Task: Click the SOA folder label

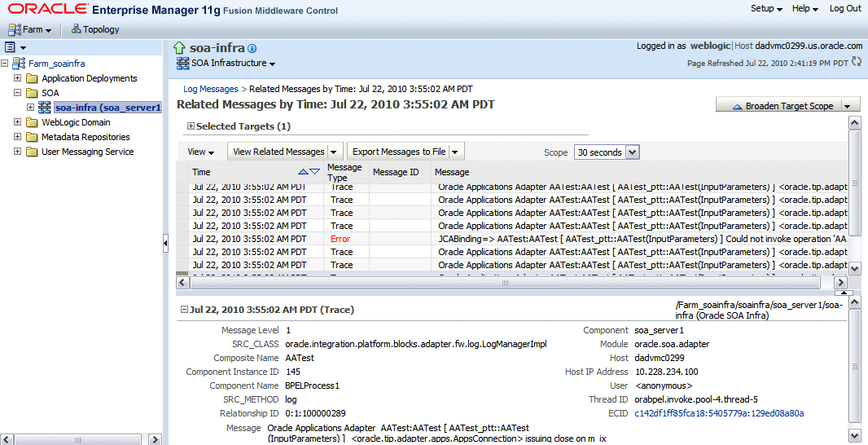Action: (x=50, y=93)
